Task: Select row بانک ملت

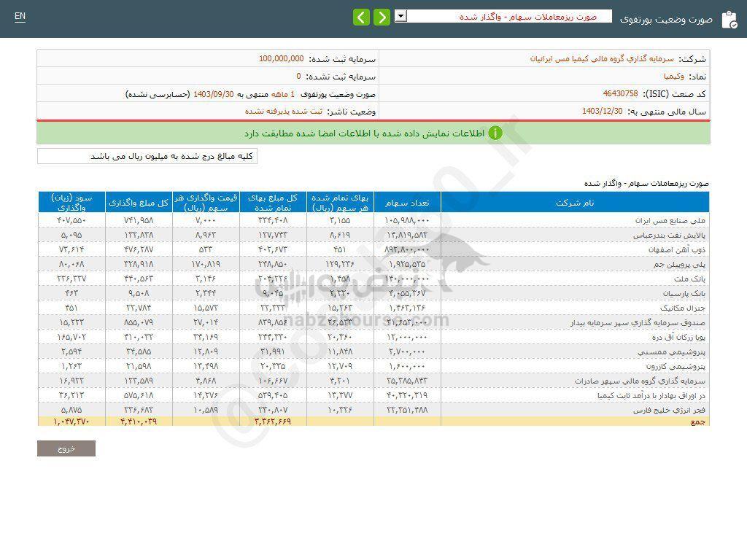Action: (373, 279)
